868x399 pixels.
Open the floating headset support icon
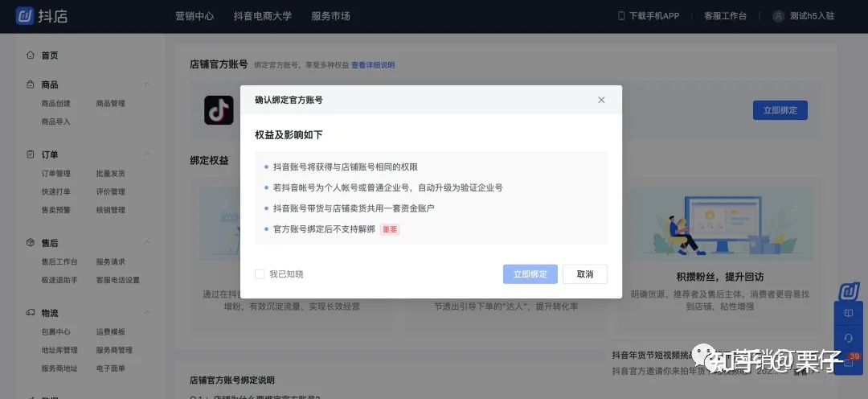[x=848, y=338]
